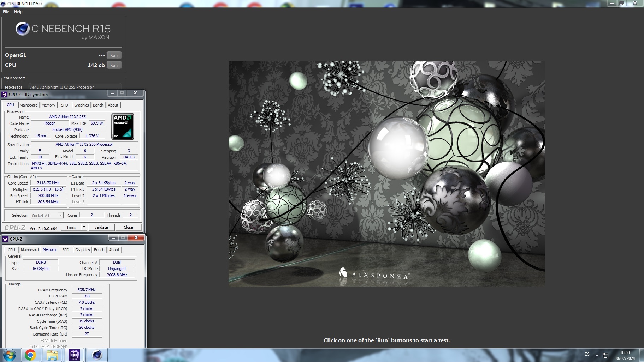Click the Bus Speed 200.88 MHz value
The height and width of the screenshot is (362, 644).
point(48,196)
